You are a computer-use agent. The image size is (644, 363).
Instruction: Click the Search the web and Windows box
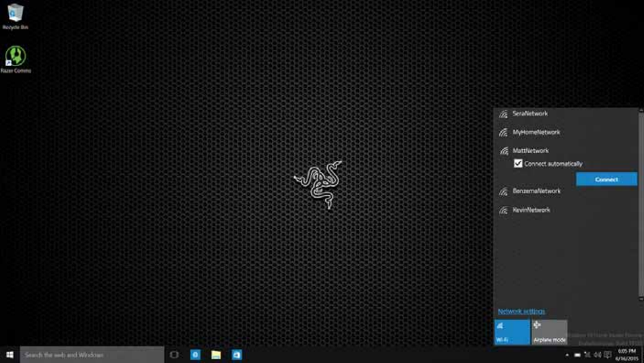92,355
